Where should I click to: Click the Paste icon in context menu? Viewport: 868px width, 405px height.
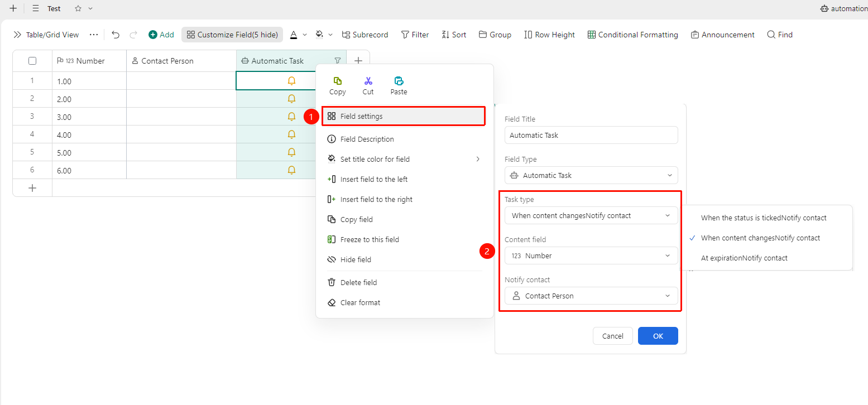[x=399, y=81]
